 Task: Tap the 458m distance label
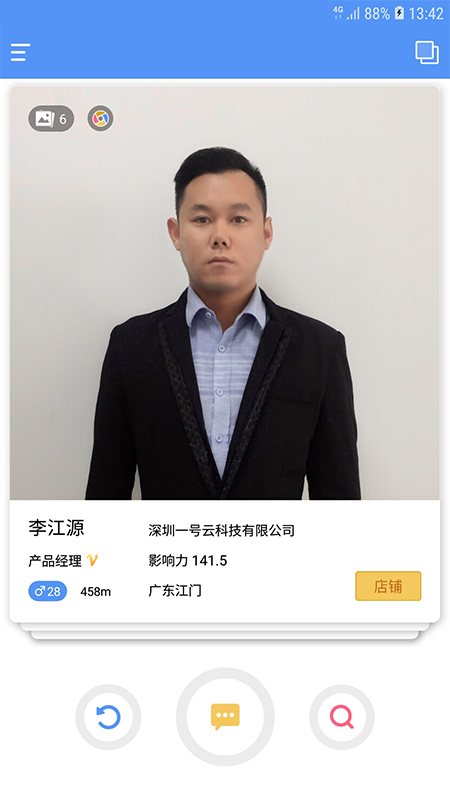click(x=95, y=592)
